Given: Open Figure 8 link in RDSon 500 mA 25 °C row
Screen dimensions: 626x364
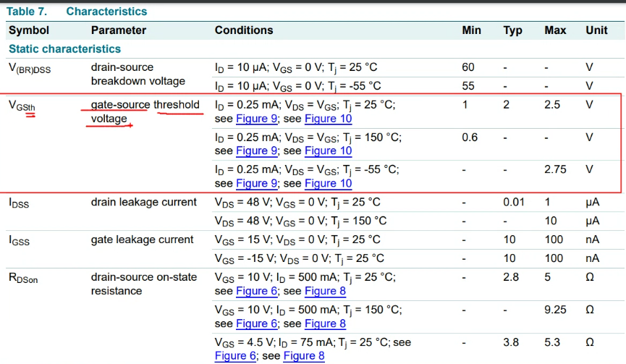Looking at the screenshot, I should point(325,291).
